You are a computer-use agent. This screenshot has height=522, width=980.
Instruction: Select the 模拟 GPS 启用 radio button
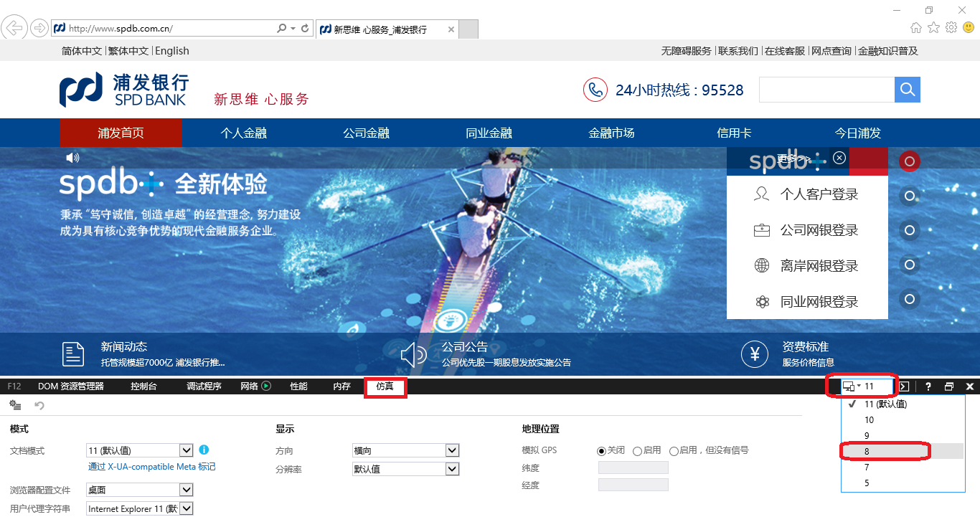637,451
